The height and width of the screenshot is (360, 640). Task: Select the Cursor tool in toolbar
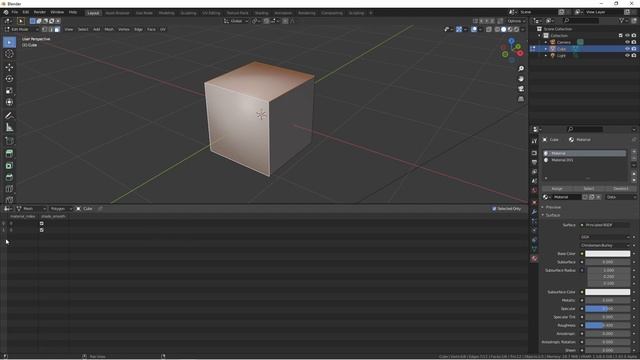point(9,54)
